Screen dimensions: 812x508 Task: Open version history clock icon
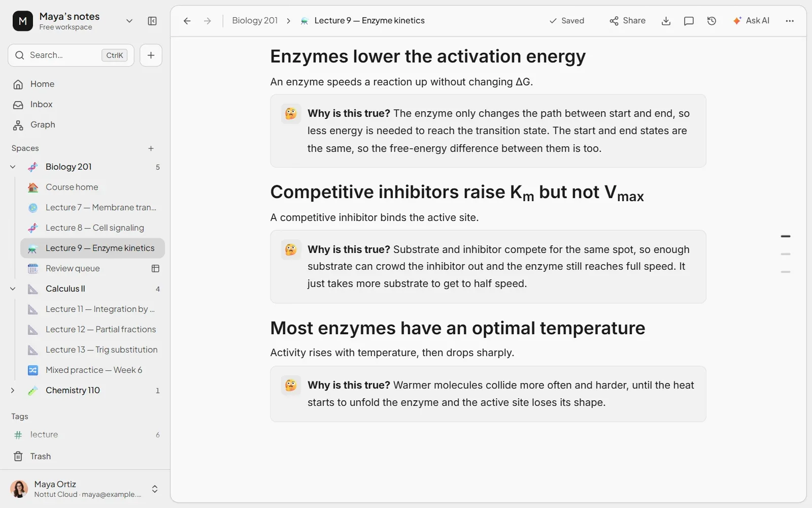point(712,21)
